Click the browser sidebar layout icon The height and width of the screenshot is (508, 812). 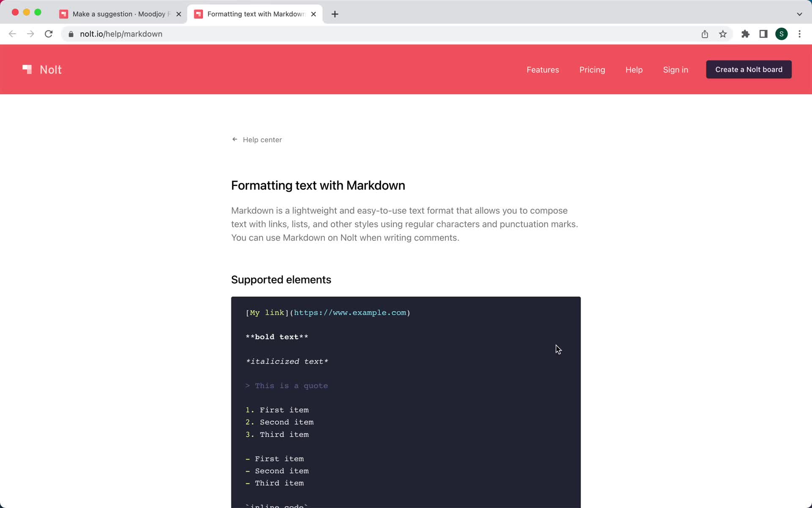763,33
